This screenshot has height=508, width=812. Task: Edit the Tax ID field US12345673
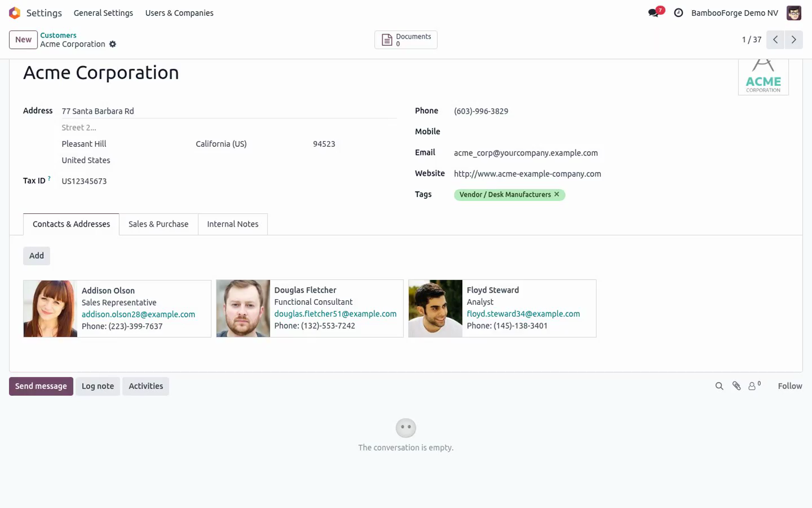point(229,181)
